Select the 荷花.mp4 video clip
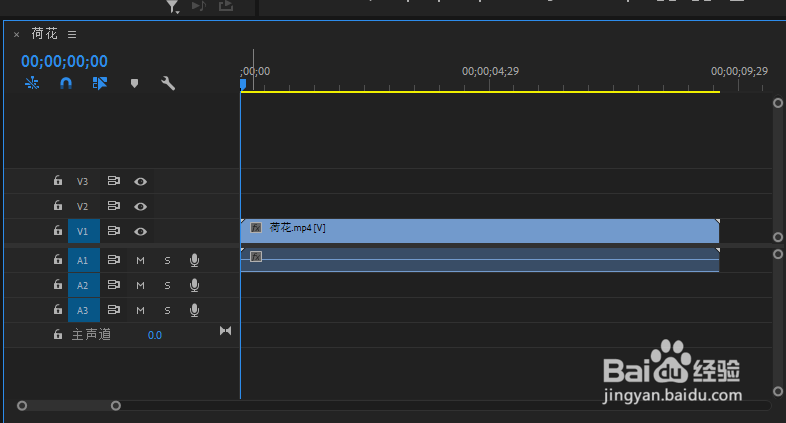Image resolution: width=786 pixels, height=423 pixels. [480, 230]
